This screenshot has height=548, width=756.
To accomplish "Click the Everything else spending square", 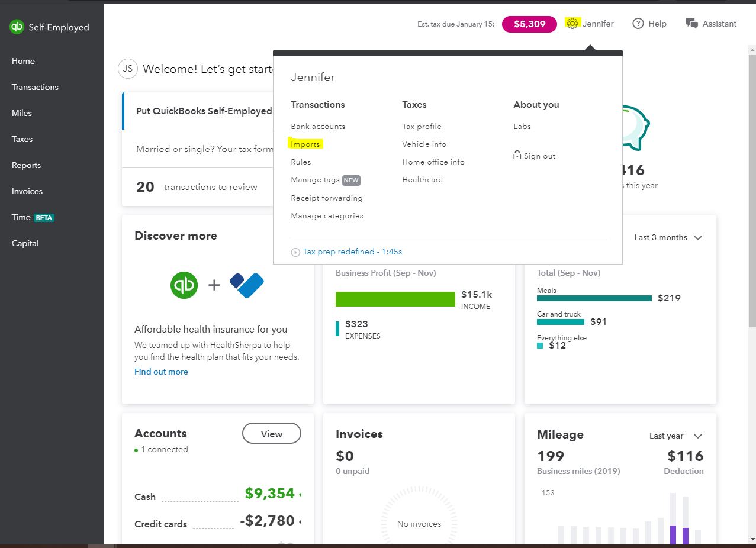I will point(540,346).
